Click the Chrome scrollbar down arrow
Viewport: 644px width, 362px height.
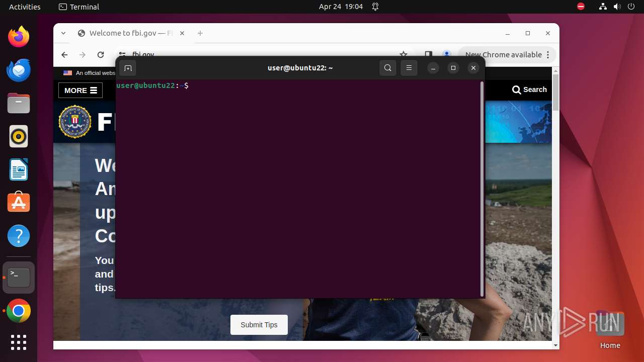(x=555, y=345)
